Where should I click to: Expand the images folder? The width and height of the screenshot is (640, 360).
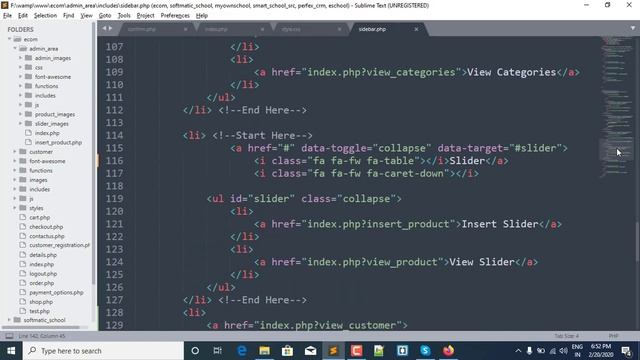click(x=15, y=180)
